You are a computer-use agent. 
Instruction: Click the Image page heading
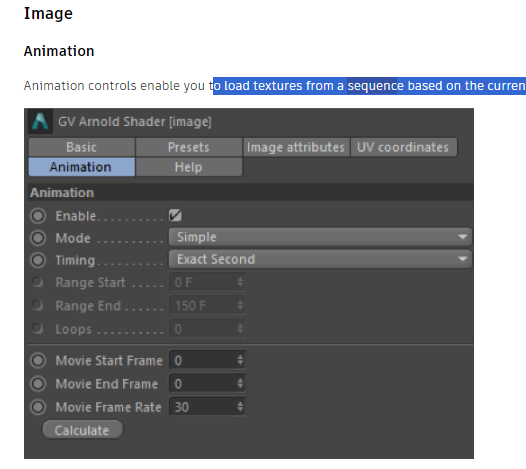click(x=48, y=14)
